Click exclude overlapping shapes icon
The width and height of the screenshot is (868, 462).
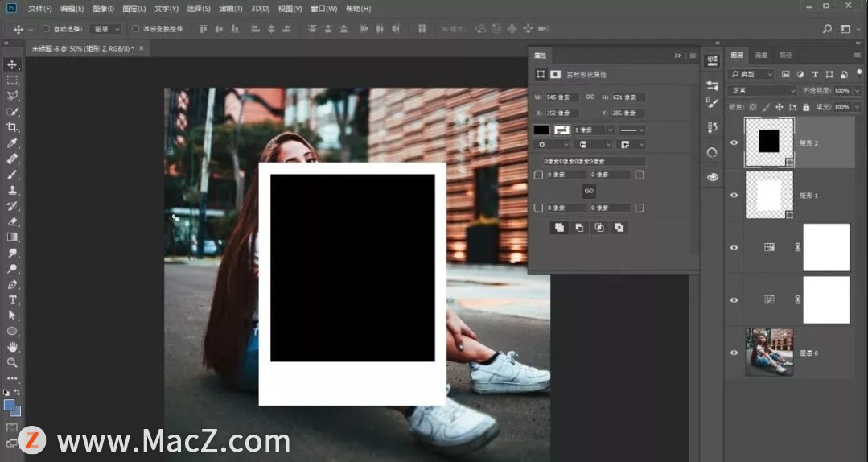tap(619, 228)
